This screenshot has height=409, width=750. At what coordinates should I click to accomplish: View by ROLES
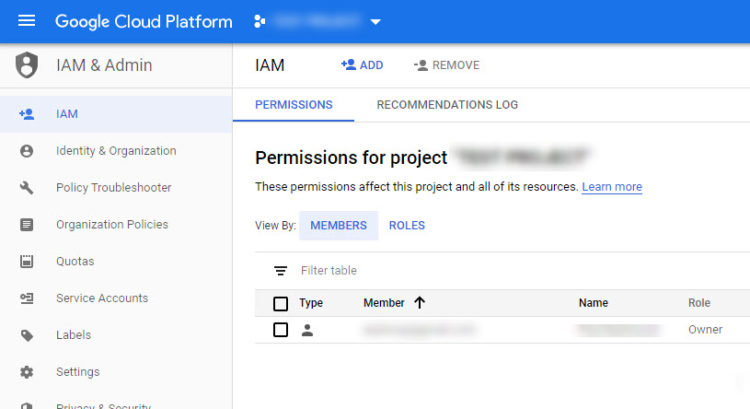(x=407, y=225)
